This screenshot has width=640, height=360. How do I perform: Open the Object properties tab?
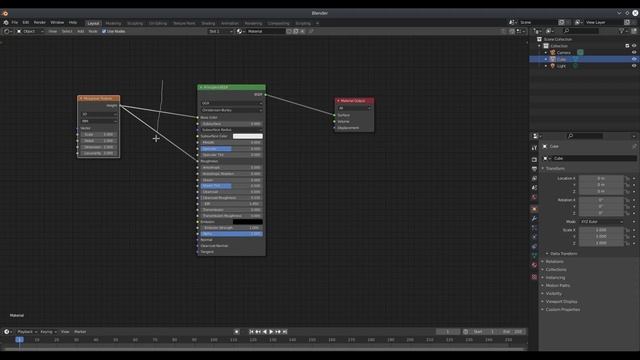pyautogui.click(x=534, y=209)
